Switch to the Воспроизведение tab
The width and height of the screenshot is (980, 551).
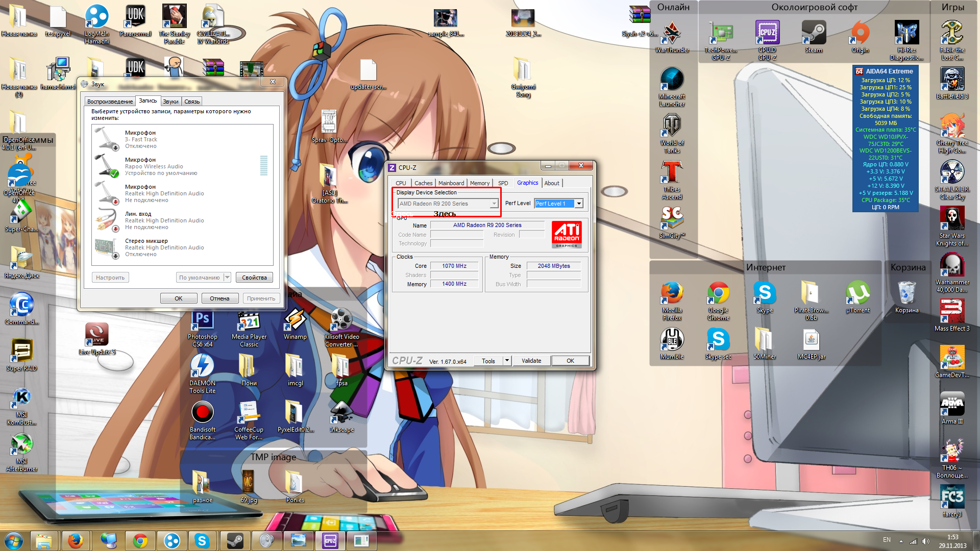pyautogui.click(x=110, y=102)
